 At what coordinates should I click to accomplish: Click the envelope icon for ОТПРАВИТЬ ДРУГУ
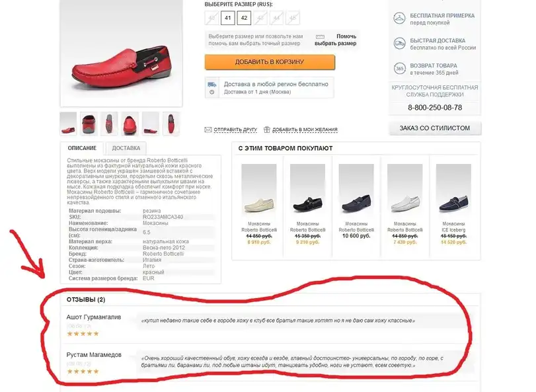[x=208, y=130]
